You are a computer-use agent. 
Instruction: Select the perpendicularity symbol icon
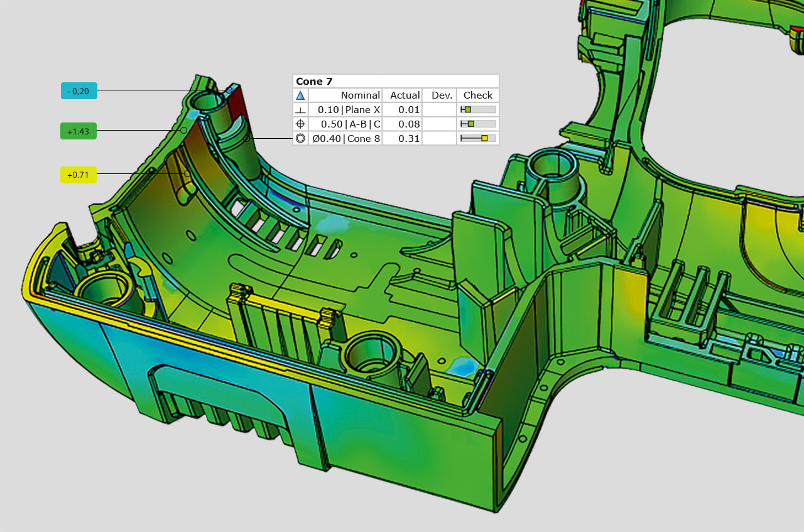point(300,110)
